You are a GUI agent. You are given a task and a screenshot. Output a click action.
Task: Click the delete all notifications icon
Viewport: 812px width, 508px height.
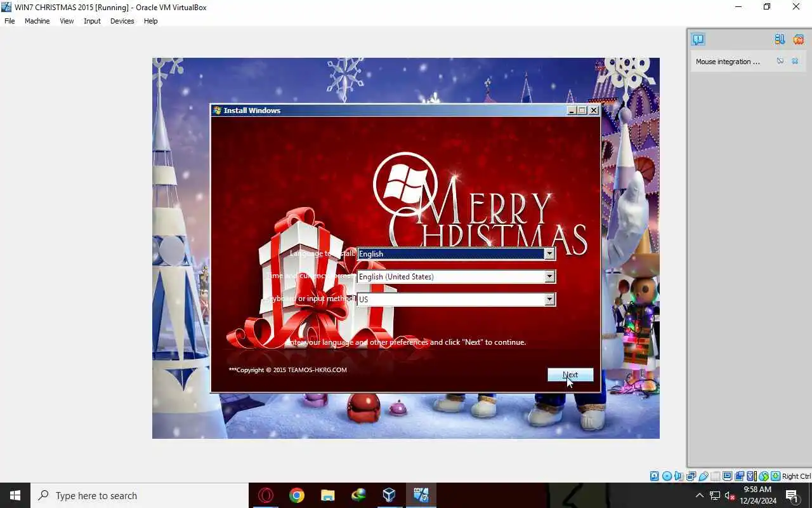(799, 39)
